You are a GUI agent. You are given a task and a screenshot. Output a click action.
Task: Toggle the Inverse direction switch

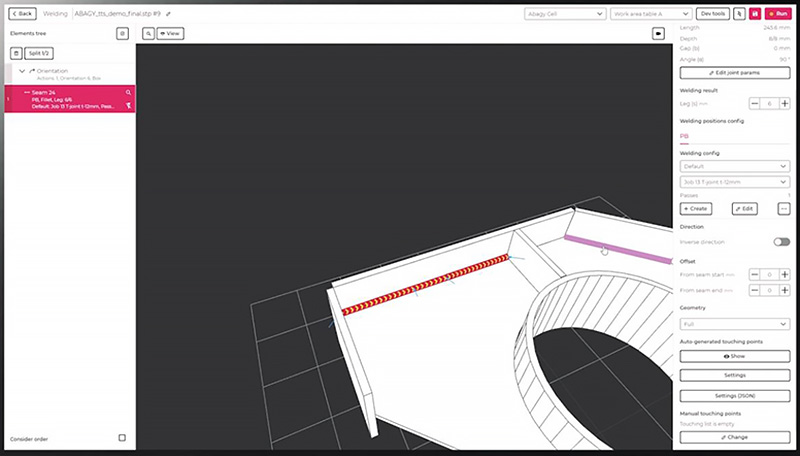tap(781, 242)
